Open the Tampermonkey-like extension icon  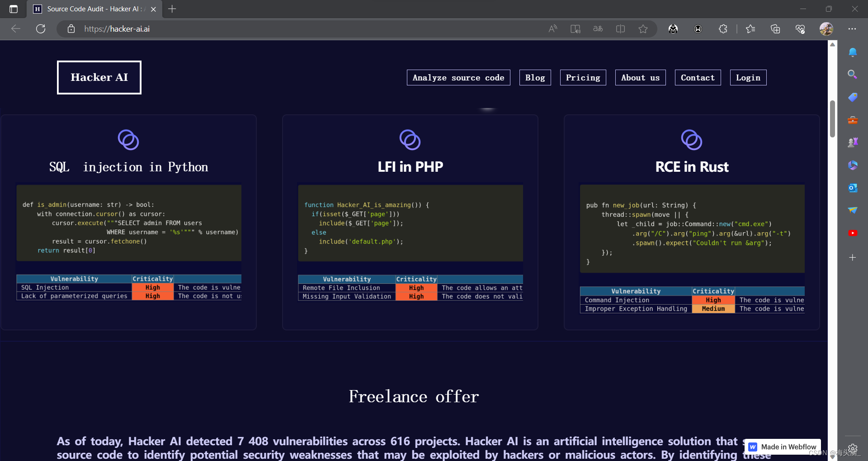tap(673, 29)
